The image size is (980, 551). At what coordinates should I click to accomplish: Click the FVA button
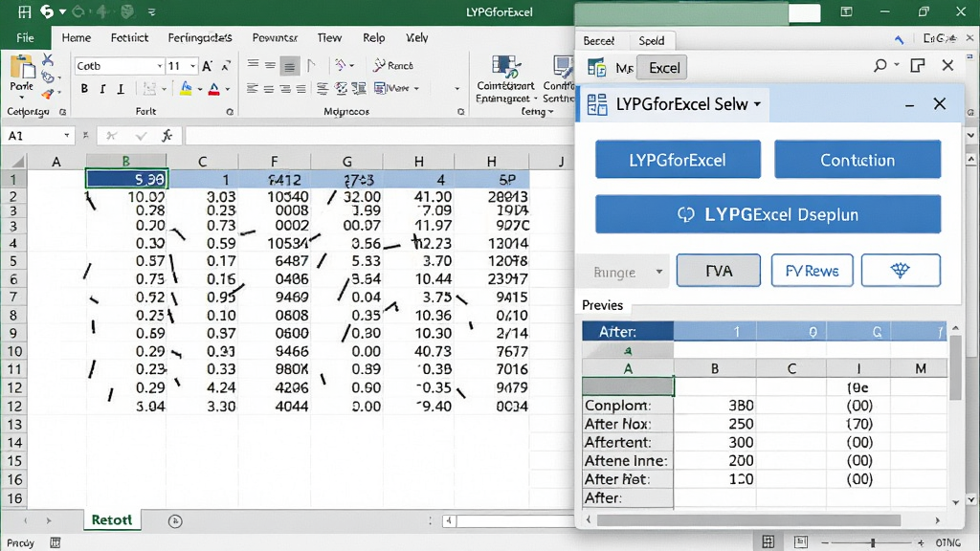pyautogui.click(x=719, y=271)
